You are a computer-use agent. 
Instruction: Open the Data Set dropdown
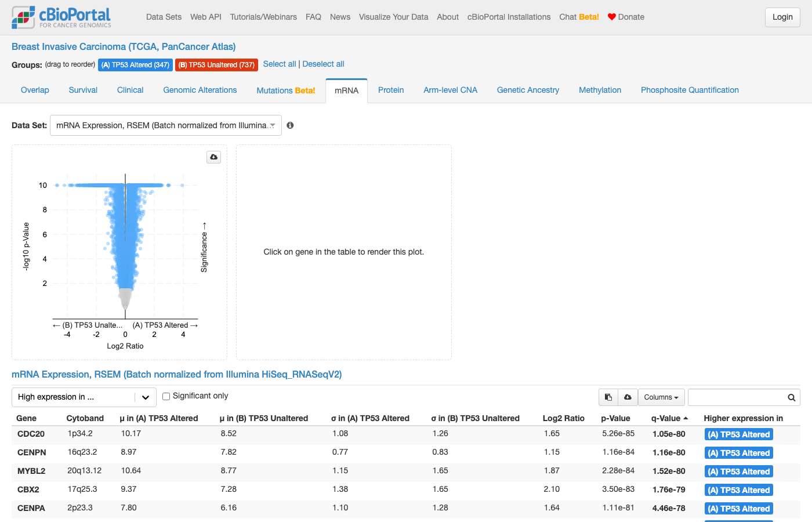pos(166,125)
